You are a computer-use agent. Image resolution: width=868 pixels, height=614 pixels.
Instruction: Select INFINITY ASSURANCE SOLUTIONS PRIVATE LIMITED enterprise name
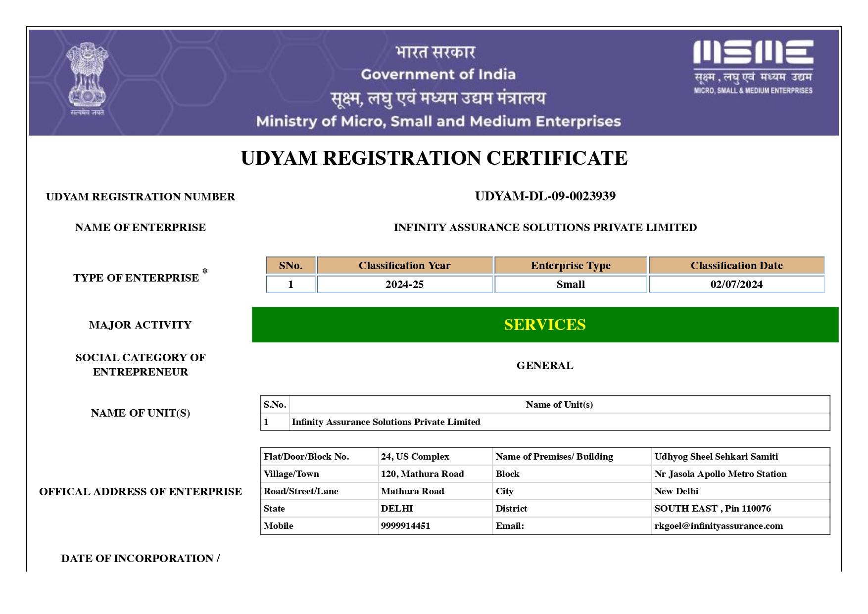point(545,228)
